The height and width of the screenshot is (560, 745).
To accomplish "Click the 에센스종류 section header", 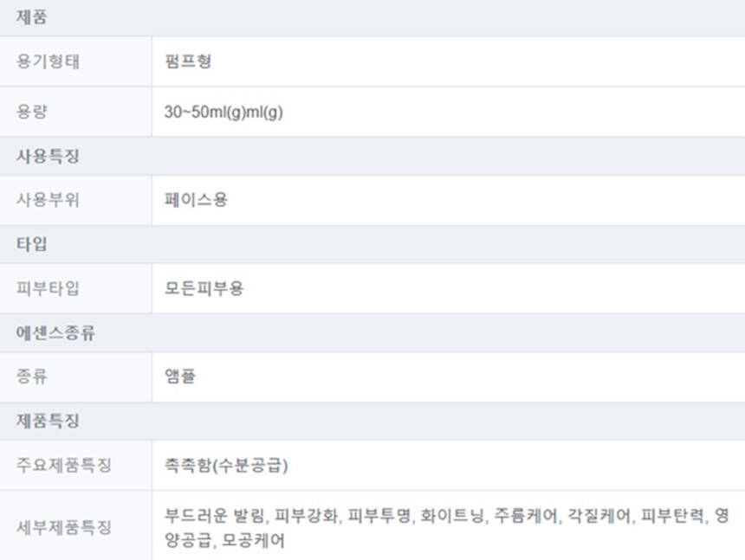I will pyautogui.click(x=56, y=333).
